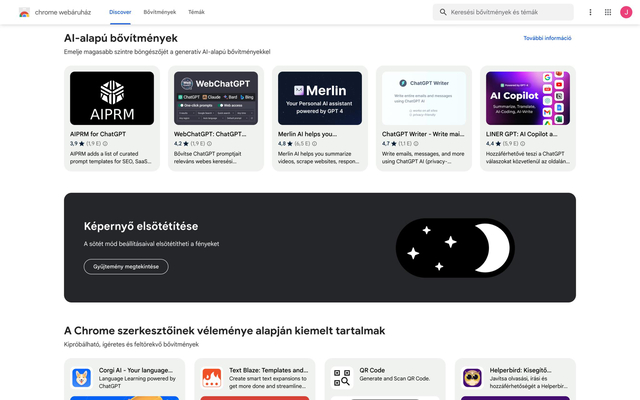
Task: Open the További információ link
Action: (547, 38)
